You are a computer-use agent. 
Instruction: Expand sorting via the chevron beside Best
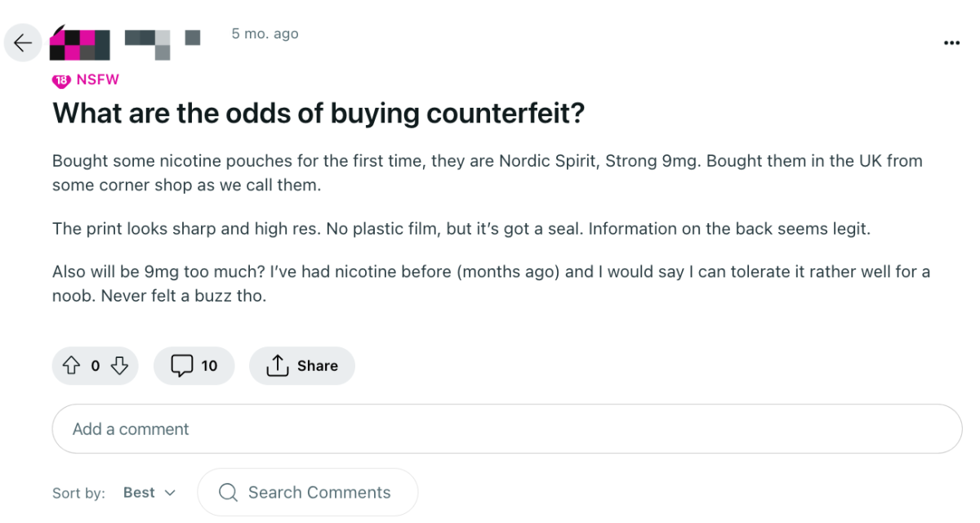point(170,493)
